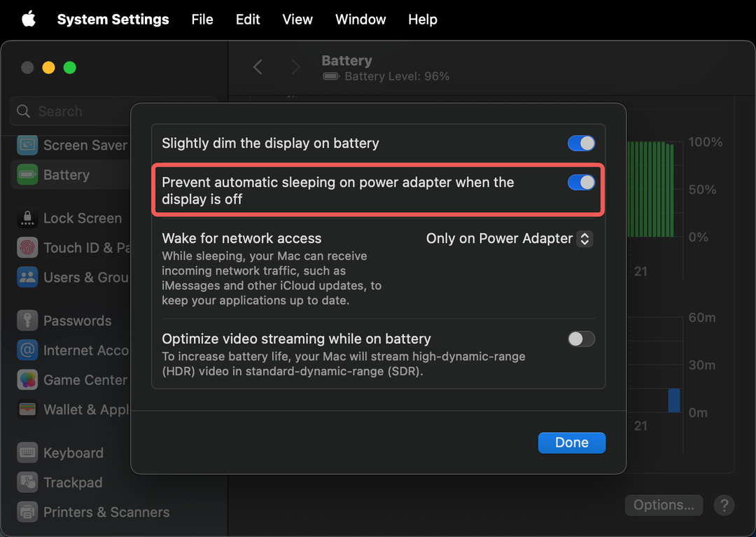Turn off prevent automatic sleeping toggle
This screenshot has height=537, width=756.
click(581, 183)
